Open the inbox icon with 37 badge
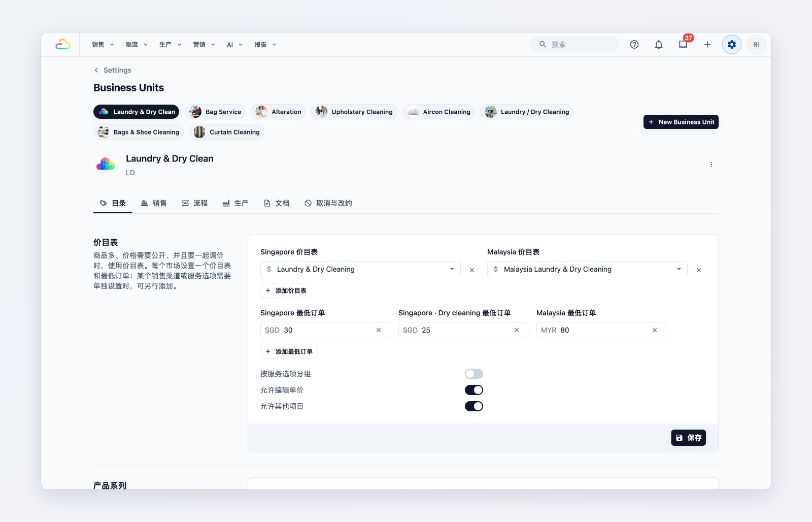812x522 pixels. tap(683, 45)
